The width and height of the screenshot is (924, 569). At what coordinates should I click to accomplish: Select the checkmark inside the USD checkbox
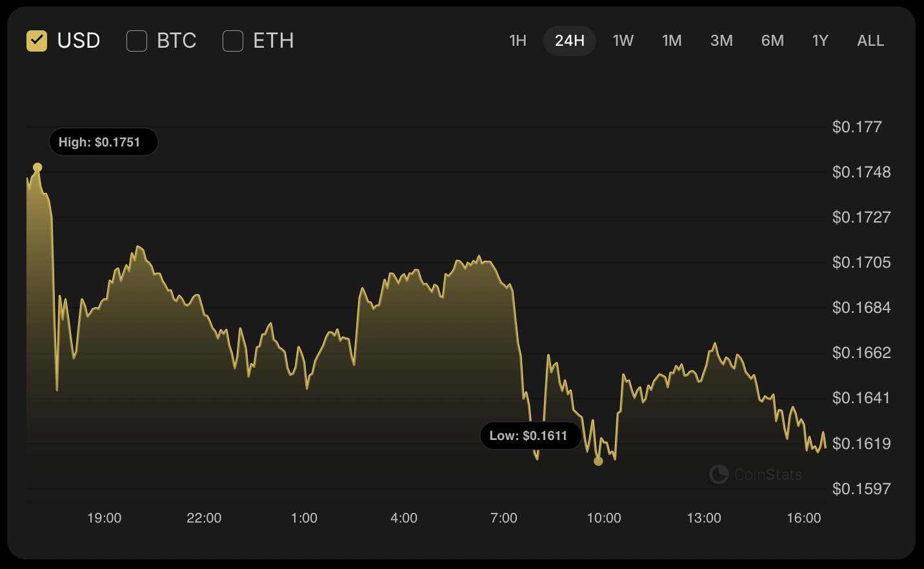[37, 40]
